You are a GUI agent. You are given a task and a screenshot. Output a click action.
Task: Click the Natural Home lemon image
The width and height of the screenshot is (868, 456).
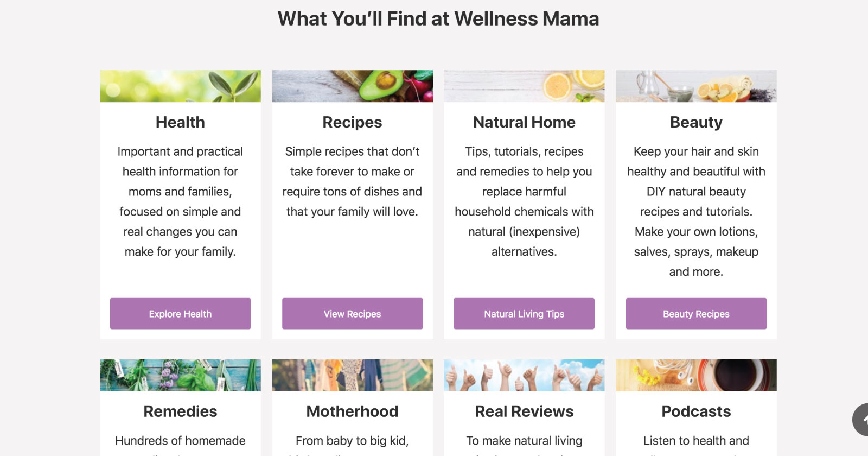(x=524, y=86)
